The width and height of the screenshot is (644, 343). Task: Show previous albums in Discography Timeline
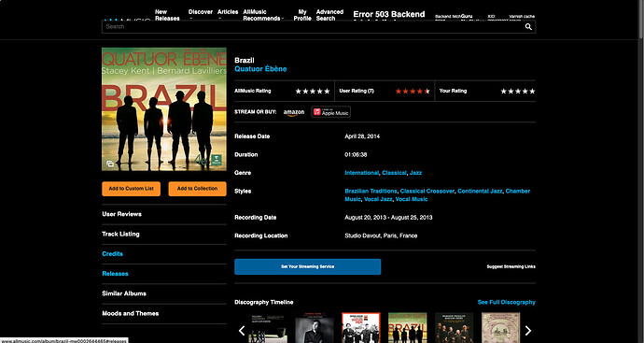(242, 330)
